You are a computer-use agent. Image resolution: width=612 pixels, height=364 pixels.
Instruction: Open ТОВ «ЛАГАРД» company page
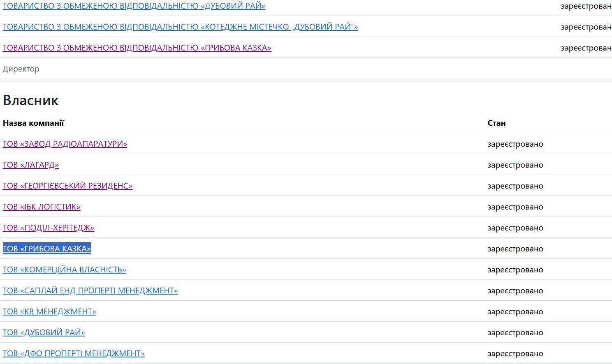[31, 165]
